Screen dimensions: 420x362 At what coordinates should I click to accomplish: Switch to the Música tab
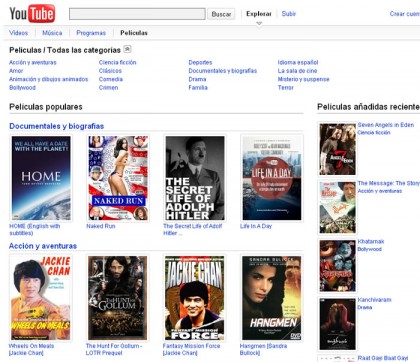click(x=52, y=33)
